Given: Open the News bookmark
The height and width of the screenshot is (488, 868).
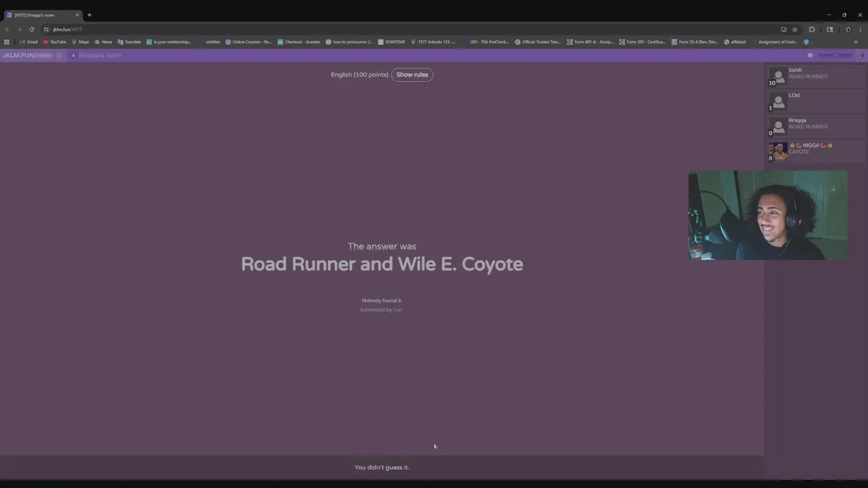Looking at the screenshot, I should [x=104, y=42].
